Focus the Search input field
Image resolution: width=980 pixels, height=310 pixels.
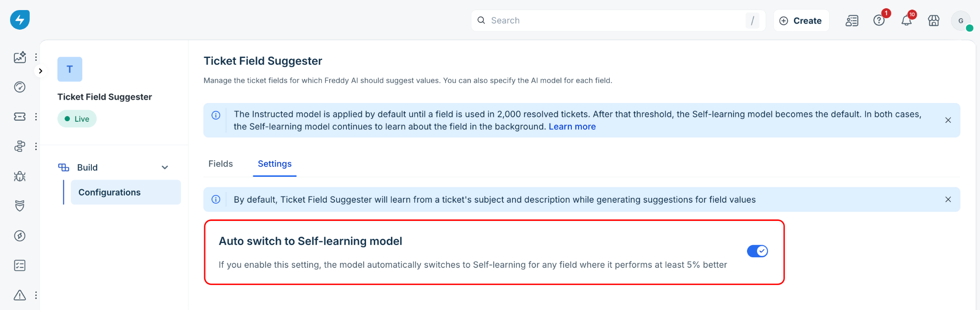point(618,21)
